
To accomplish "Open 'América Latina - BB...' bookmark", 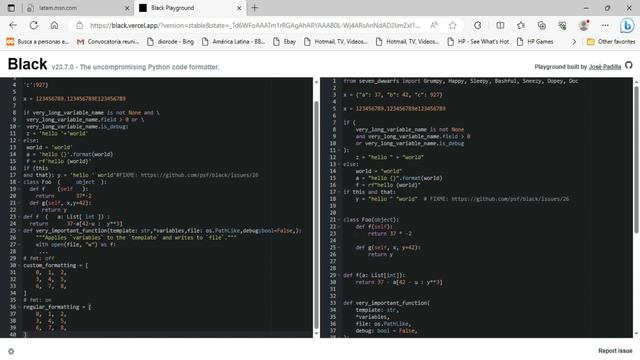I will pos(233,42).
